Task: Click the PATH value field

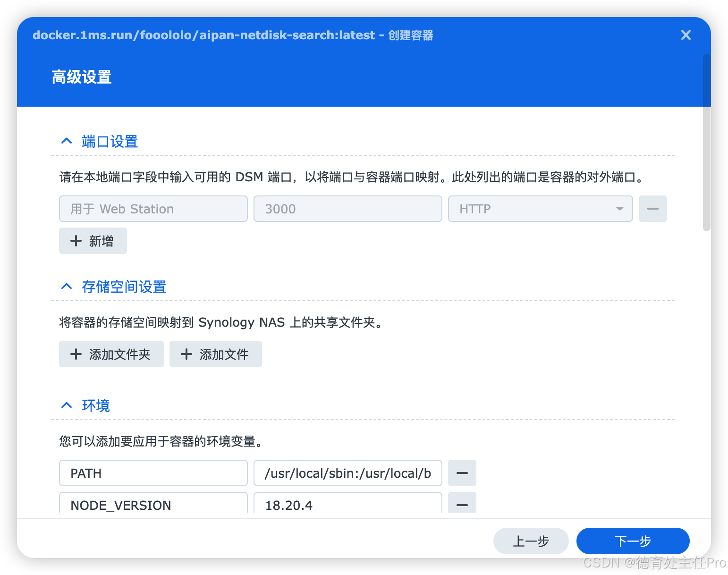Action: [x=348, y=473]
